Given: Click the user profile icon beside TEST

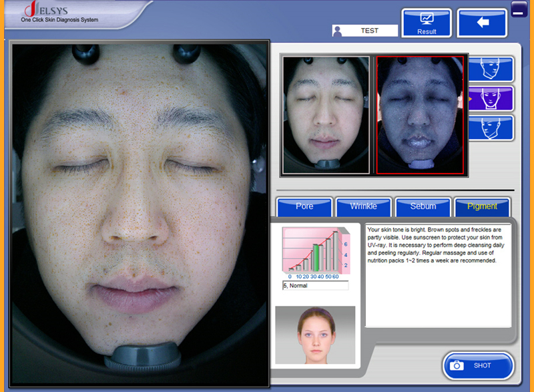Looking at the screenshot, I should click(x=340, y=31).
